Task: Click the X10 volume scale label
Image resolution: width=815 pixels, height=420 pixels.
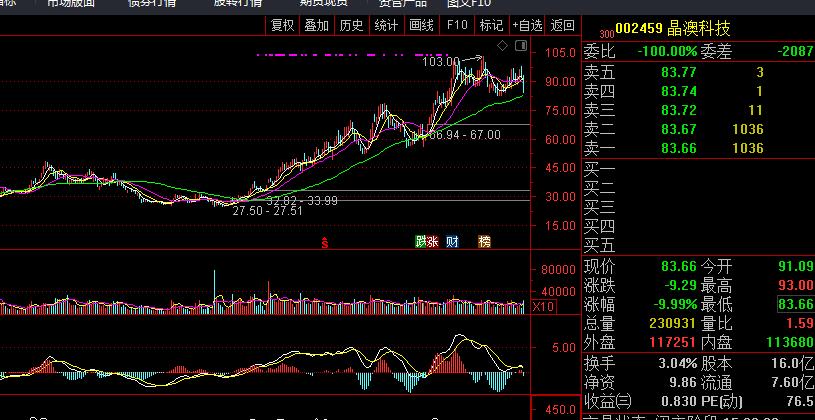Action: 543,307
